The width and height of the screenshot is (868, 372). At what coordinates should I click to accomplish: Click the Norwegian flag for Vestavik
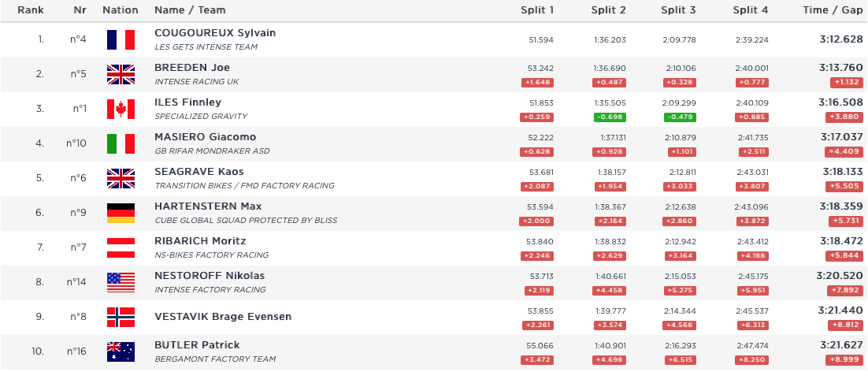tap(121, 317)
